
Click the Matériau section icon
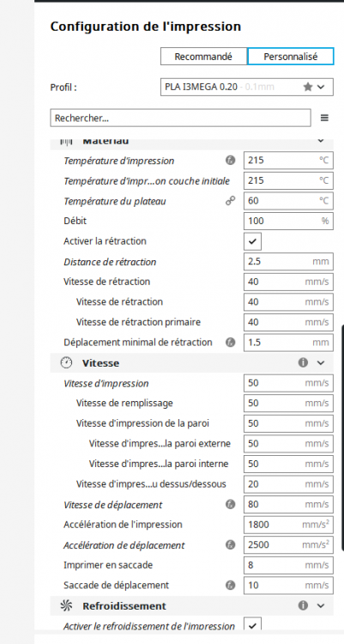click(x=66, y=142)
